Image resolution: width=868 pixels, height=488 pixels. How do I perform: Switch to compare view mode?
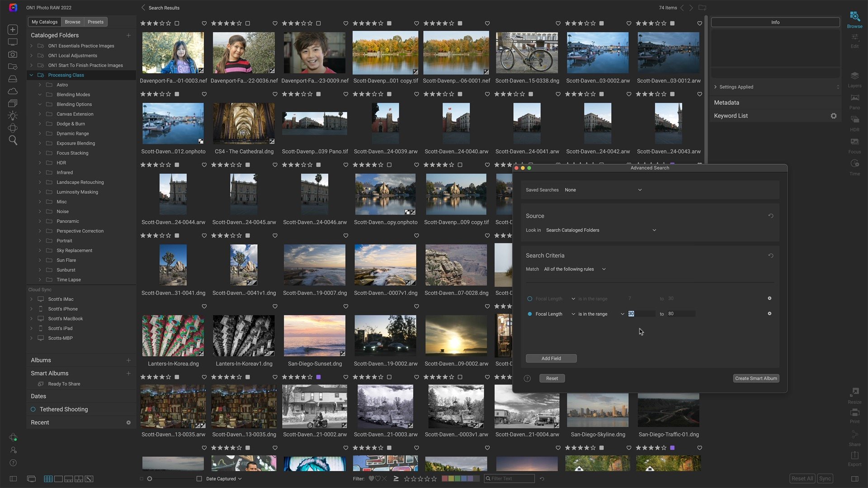(79, 479)
